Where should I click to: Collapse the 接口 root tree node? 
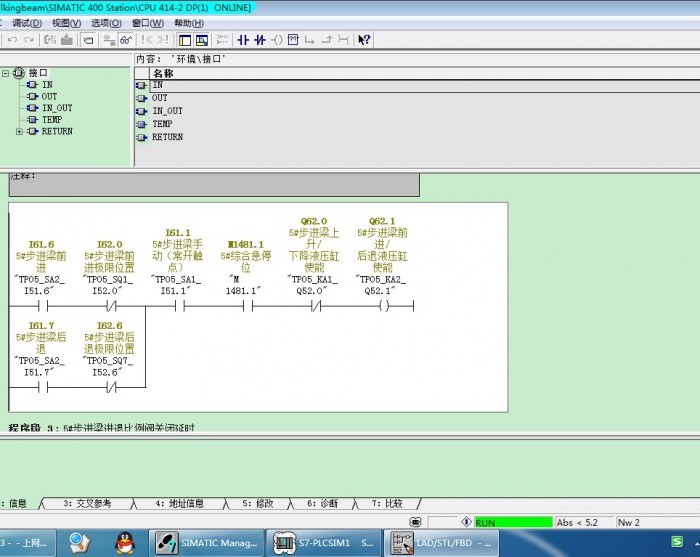coord(6,73)
